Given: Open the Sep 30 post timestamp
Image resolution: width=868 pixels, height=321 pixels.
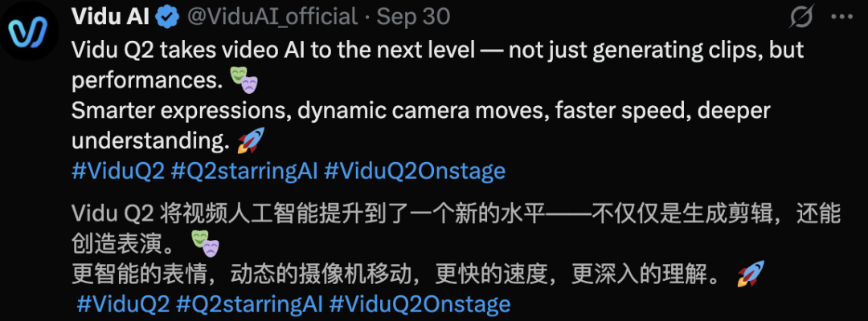Looking at the screenshot, I should point(413,17).
